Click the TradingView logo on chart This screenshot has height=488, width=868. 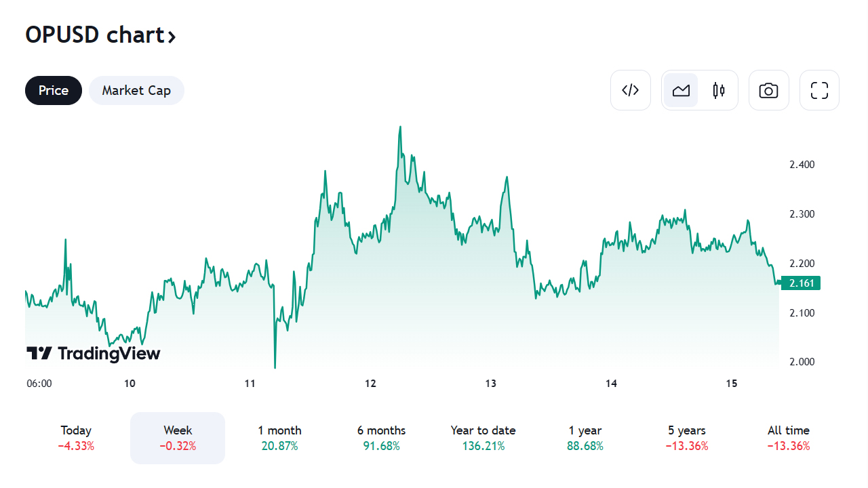(x=94, y=353)
